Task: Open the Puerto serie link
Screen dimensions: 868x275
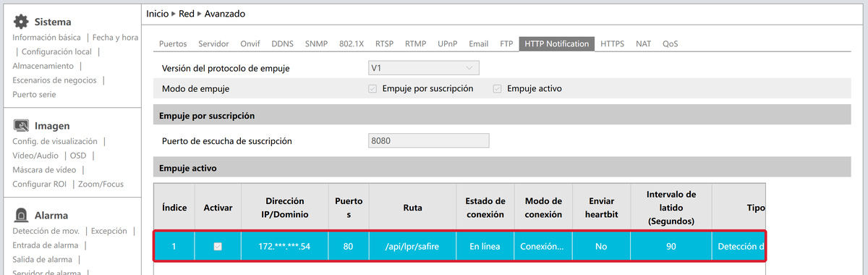Action: coord(34,95)
